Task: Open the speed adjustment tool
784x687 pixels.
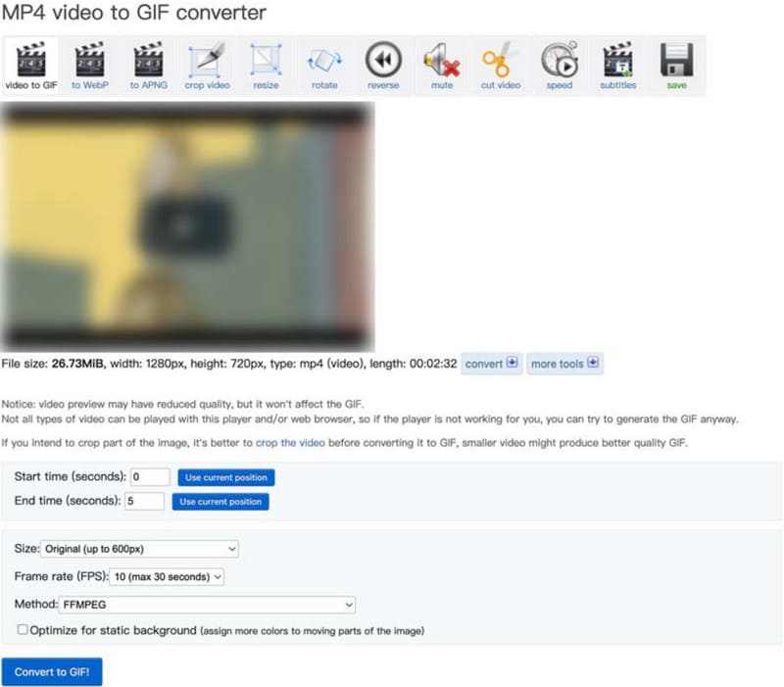Action: click(x=560, y=65)
